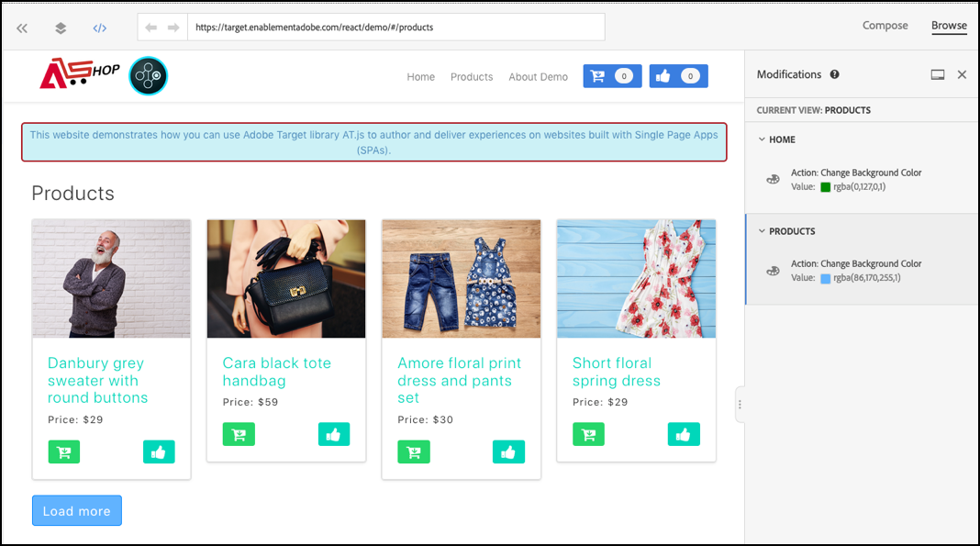The width and height of the screenshot is (980, 546).
Task: Click the Short floral spring dress photo
Action: 636,279
